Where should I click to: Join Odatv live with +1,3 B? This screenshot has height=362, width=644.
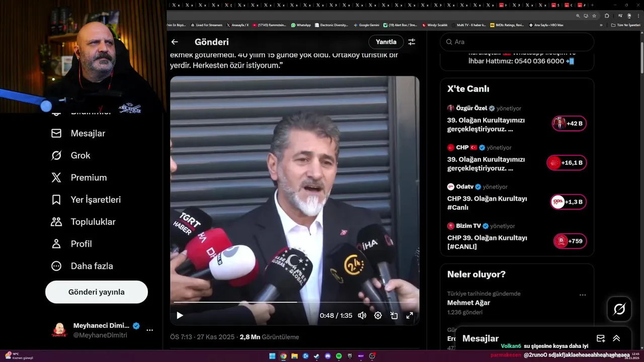coord(569,202)
